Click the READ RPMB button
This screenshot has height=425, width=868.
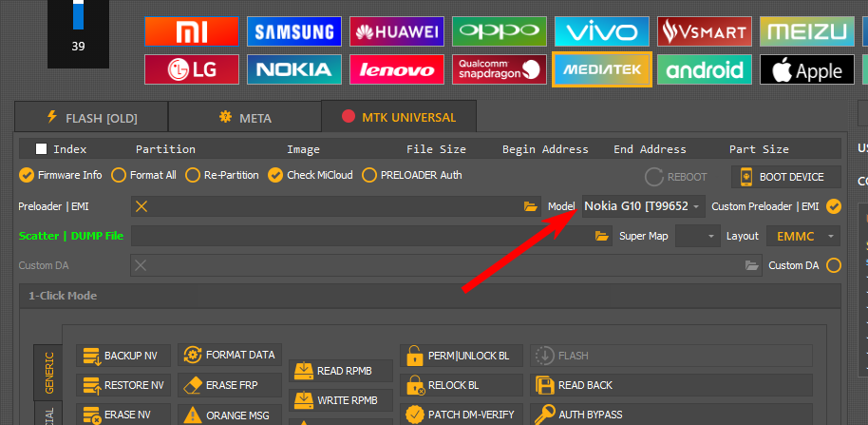coord(341,371)
